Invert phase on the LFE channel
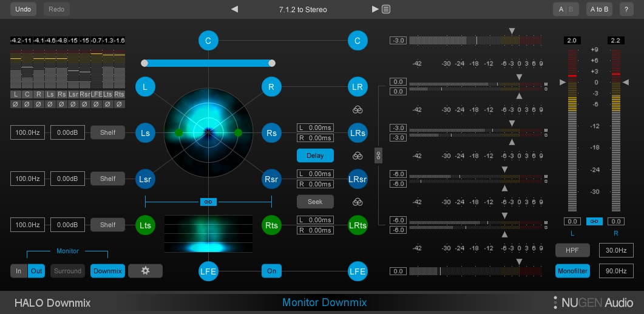This screenshot has height=314, width=644. point(96,104)
